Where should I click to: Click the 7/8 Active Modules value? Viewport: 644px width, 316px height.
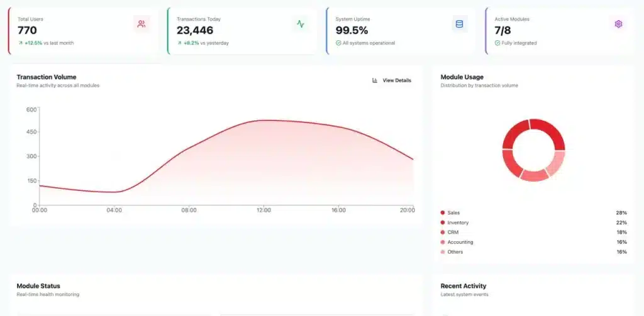click(502, 30)
